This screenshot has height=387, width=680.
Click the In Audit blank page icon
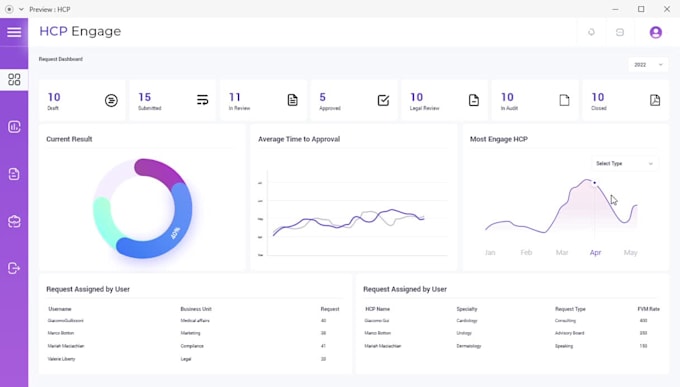564,100
